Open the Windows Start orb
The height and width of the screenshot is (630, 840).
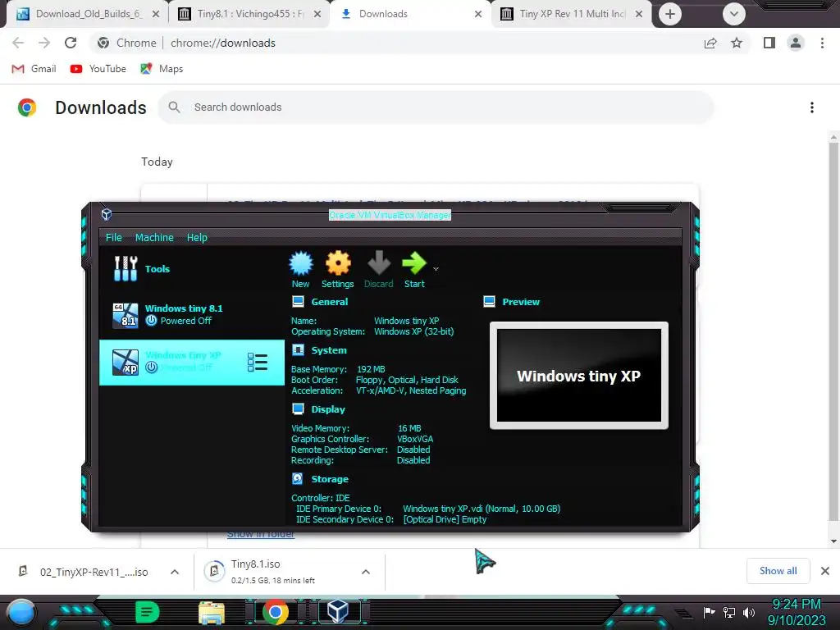point(21,612)
